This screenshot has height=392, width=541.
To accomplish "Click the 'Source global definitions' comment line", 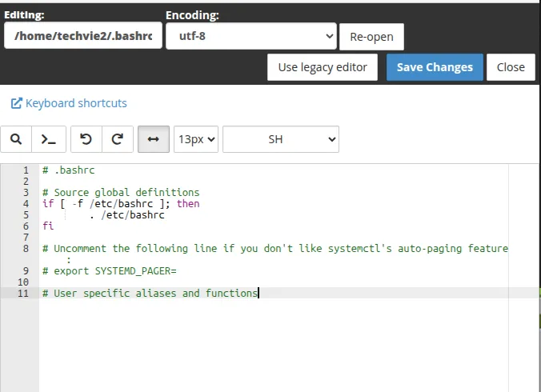I will tap(121, 193).
